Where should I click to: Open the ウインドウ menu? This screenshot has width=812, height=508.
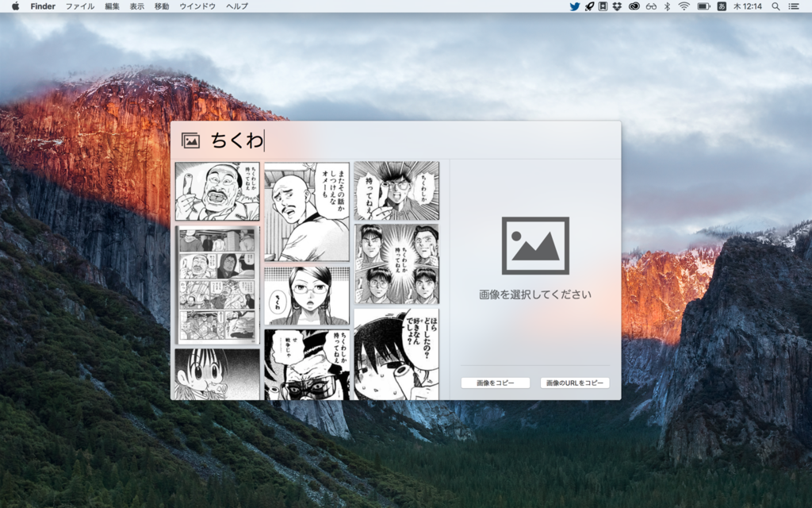pos(197,6)
